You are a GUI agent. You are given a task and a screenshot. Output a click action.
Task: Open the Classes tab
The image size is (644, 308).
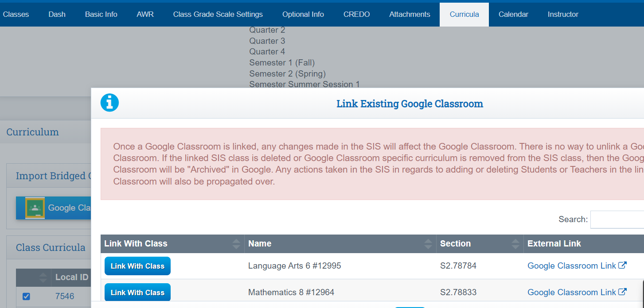point(16,14)
